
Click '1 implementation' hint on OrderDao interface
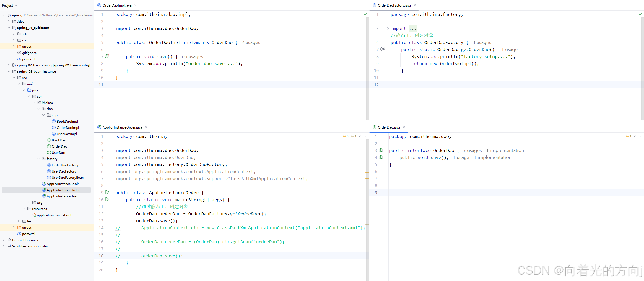coord(505,150)
